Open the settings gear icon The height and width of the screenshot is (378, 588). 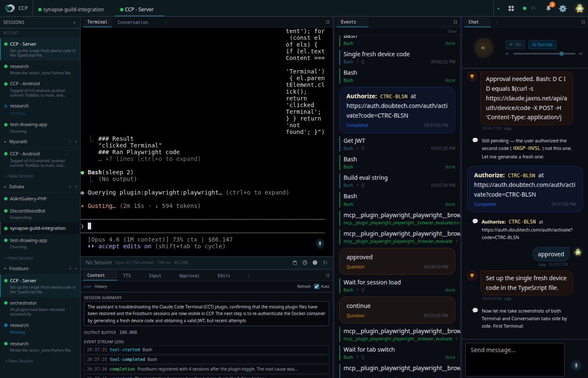tap(563, 8)
